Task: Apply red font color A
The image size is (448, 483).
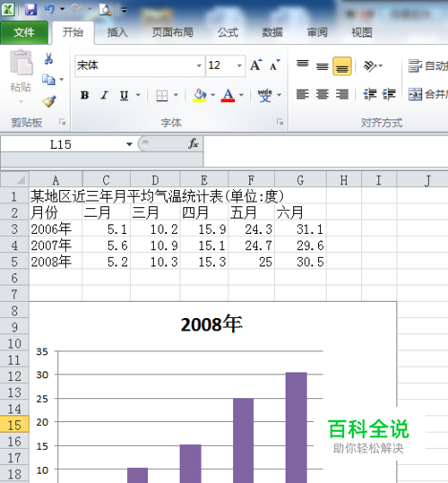Action: pyautogui.click(x=228, y=96)
